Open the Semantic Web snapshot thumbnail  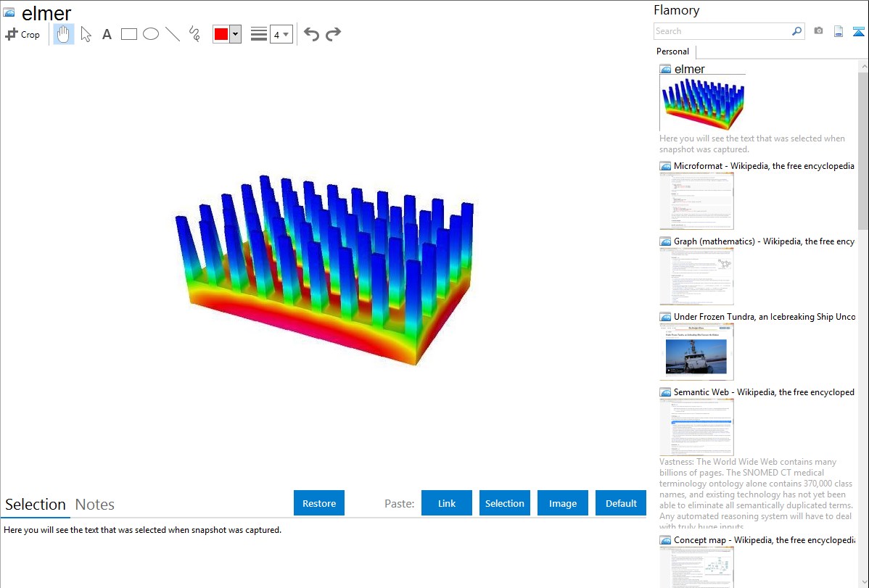coord(696,427)
